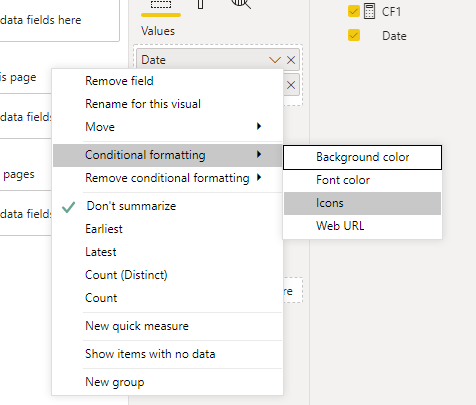The image size is (476, 405).
Task: Create New quick measure
Action: [167, 326]
